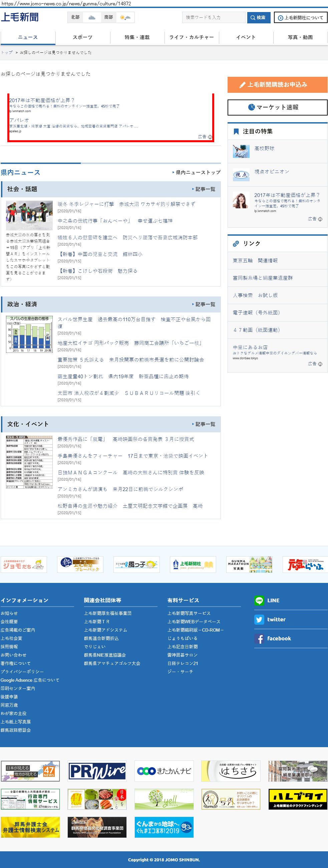The height and width of the screenshot is (868, 328).
Task: Click the Facebook icon in footer
Action: pyautogui.click(x=259, y=639)
